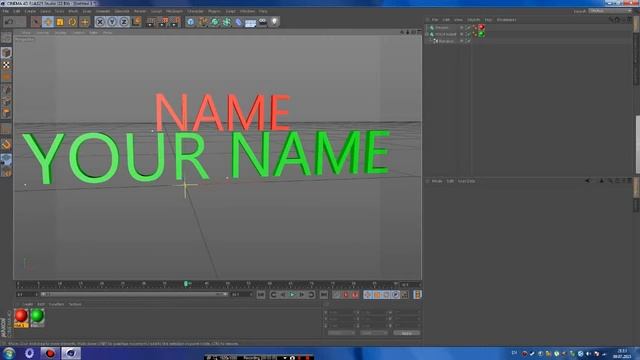640x360 pixels.
Task: Expand the YOUR NAME object hierarchy
Action: pos(427,34)
